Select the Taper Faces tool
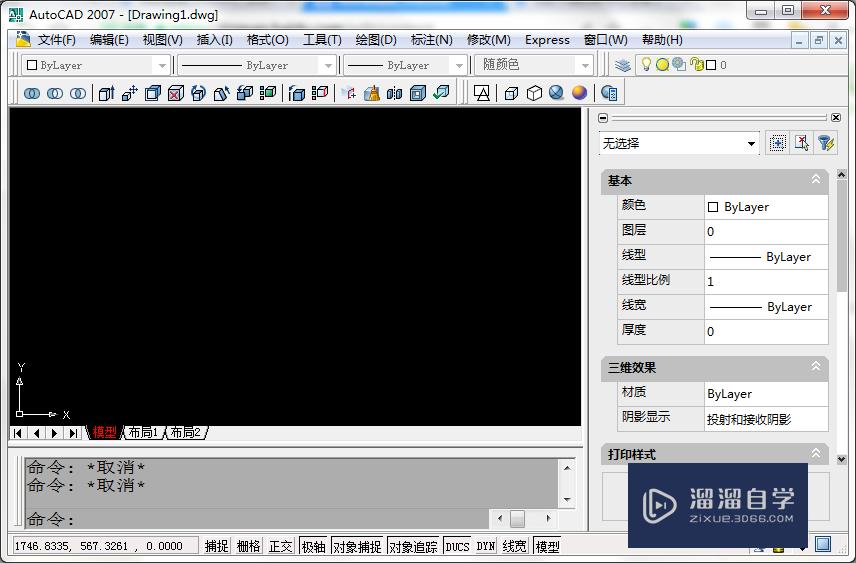 (x=222, y=93)
